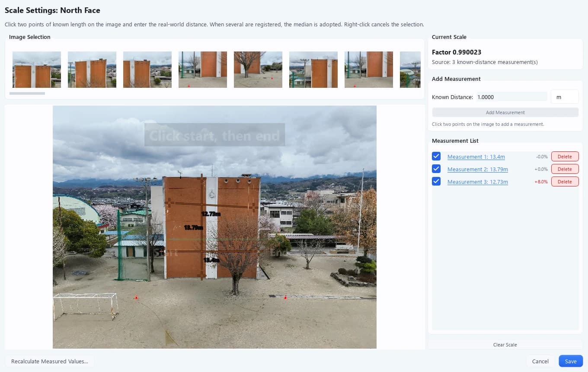Delete Measurement 1

click(x=565, y=157)
